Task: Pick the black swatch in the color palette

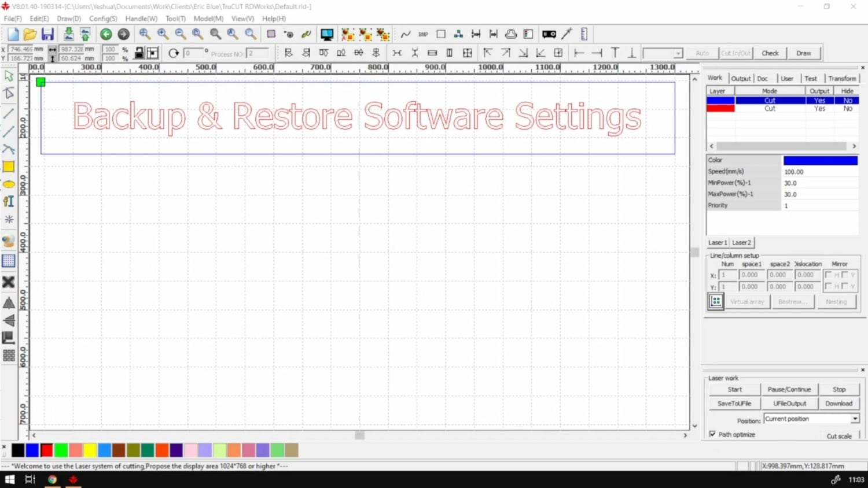Action: click(x=18, y=450)
